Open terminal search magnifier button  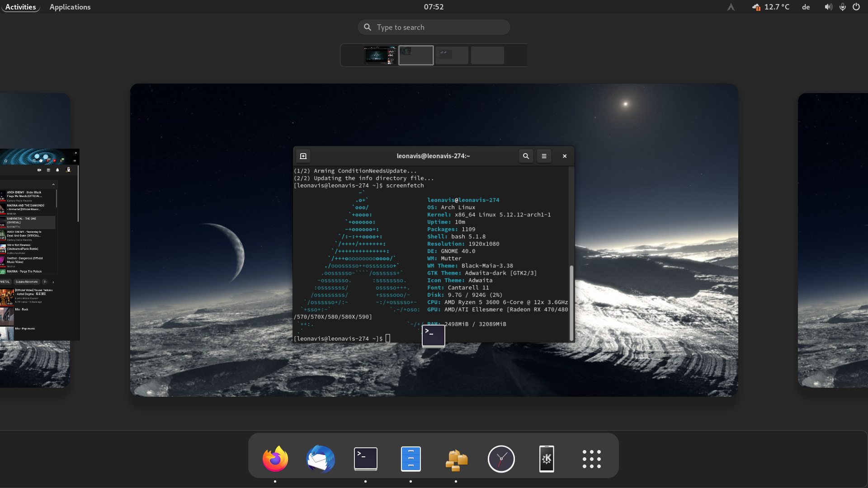click(x=526, y=156)
